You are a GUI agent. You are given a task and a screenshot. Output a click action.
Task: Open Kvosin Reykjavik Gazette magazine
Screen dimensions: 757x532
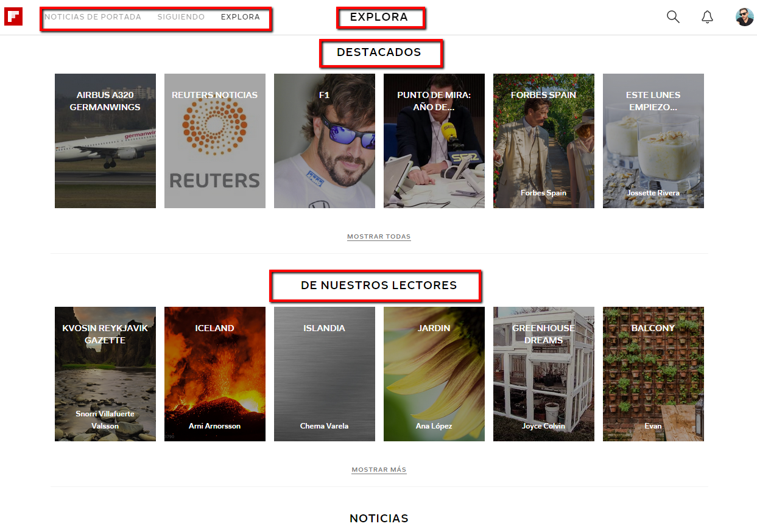pyautogui.click(x=105, y=374)
